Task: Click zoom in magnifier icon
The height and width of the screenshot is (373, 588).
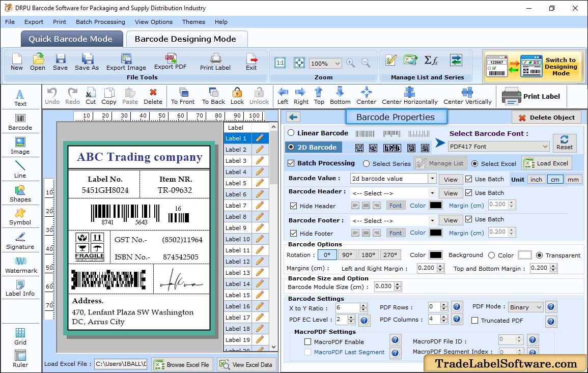Action: (351, 63)
